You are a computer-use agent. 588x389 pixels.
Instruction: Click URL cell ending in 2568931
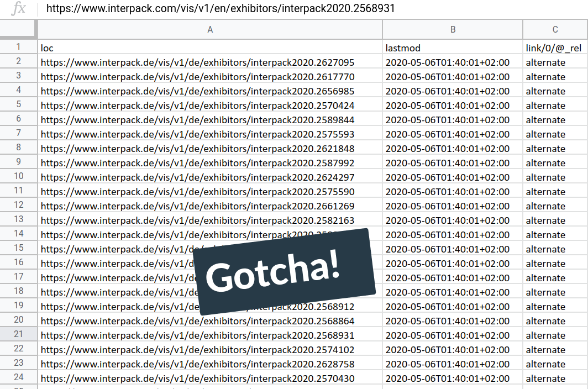coord(210,335)
